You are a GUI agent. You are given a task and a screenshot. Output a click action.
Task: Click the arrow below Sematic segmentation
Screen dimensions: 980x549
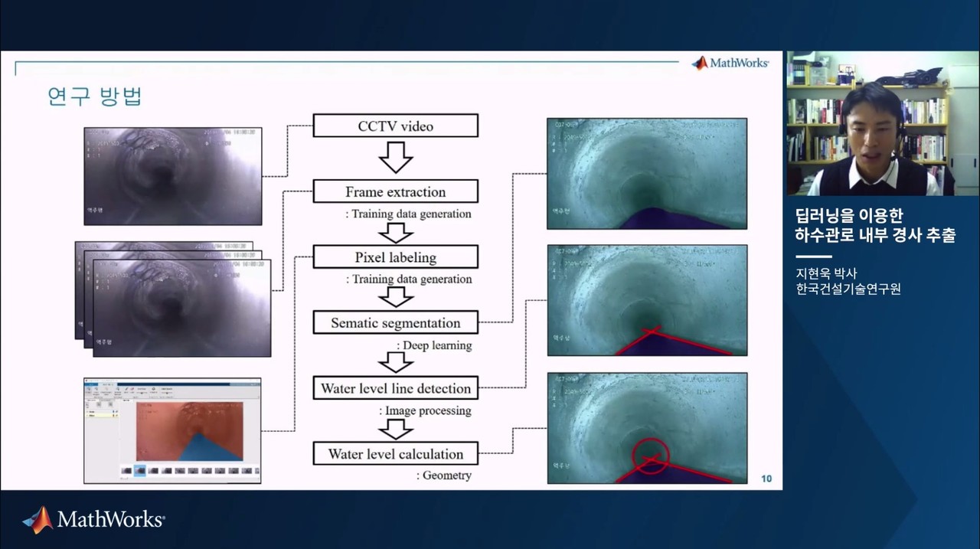click(396, 361)
